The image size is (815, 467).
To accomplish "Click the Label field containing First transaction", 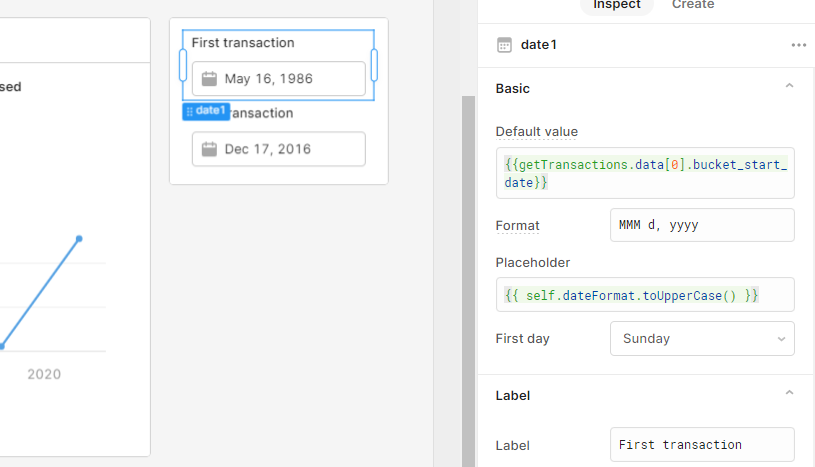I will click(702, 445).
